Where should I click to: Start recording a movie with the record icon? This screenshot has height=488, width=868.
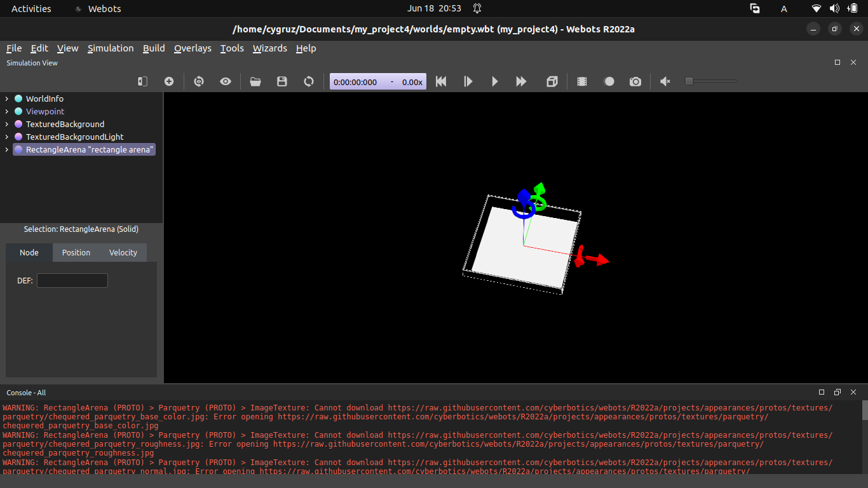609,81
